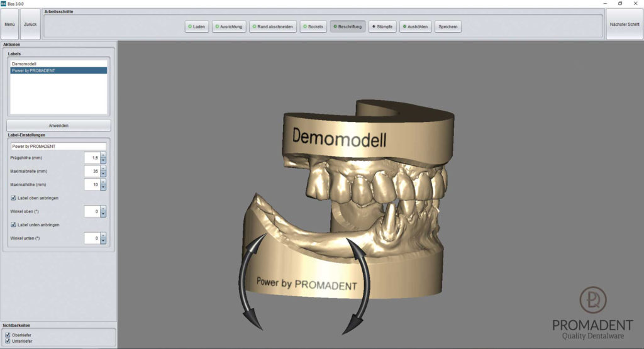The height and width of the screenshot is (349, 644).
Task: Apply labels with Anwenden button
Action: pyautogui.click(x=58, y=126)
